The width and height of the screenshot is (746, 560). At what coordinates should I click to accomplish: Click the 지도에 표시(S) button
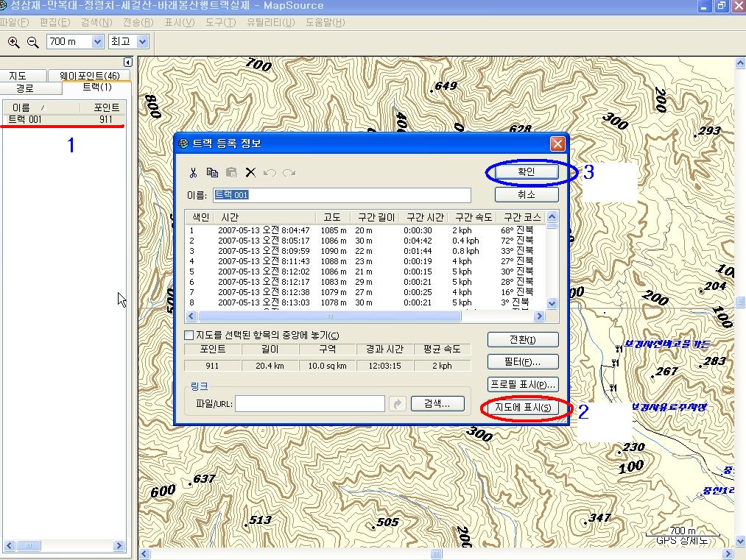pyautogui.click(x=523, y=408)
